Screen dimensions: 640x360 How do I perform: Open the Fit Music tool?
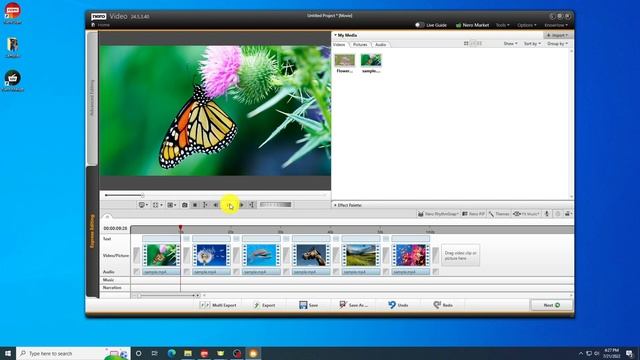click(x=527, y=214)
